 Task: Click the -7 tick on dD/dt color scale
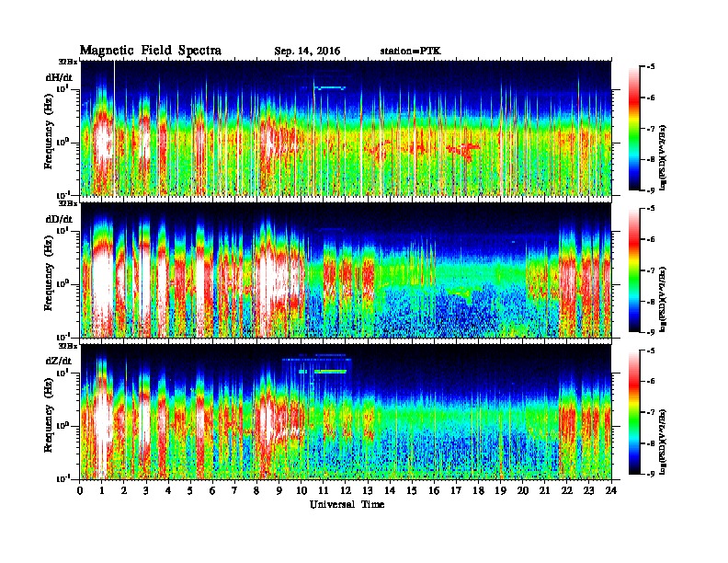[x=652, y=270]
